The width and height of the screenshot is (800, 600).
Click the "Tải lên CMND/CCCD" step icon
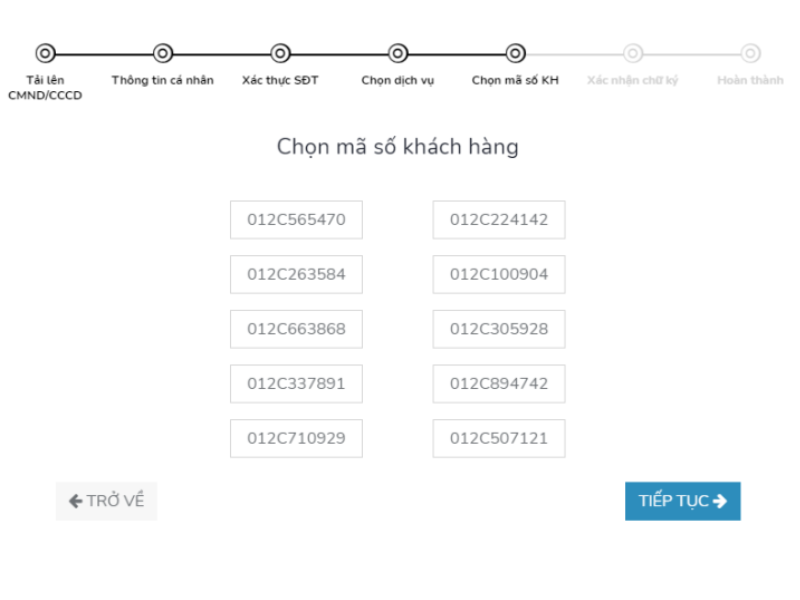pos(46,53)
